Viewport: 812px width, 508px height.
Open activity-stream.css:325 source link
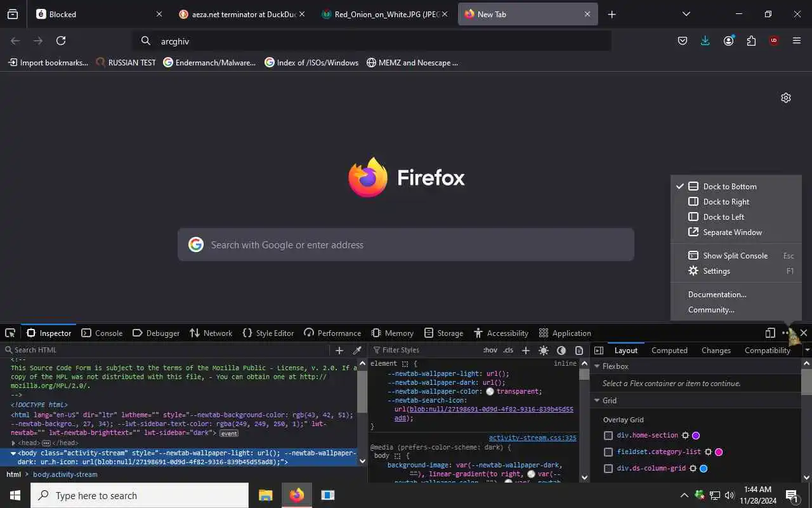tap(532, 438)
